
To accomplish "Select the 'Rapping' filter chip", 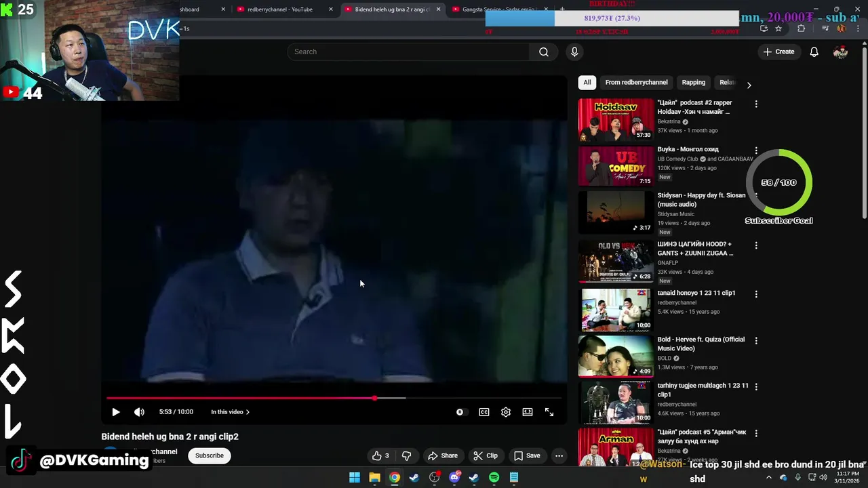I will coord(693,83).
